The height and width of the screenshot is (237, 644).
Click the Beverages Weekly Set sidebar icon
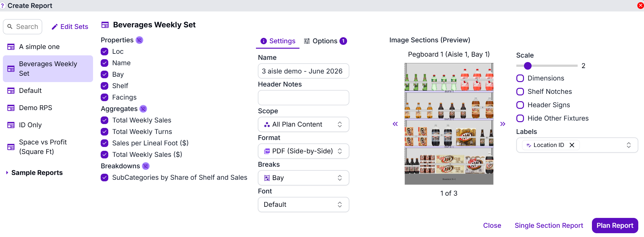click(x=11, y=69)
